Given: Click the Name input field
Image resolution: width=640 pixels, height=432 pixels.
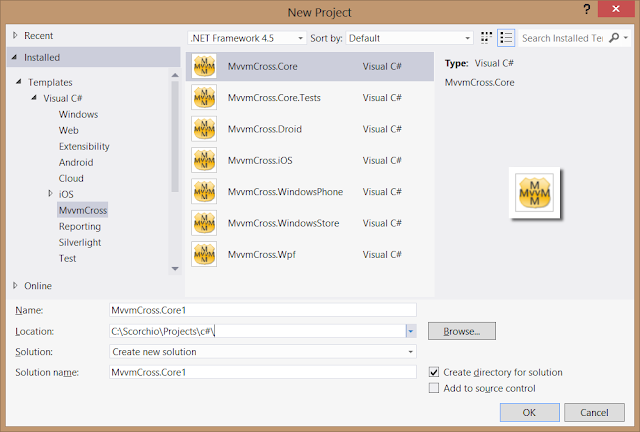Looking at the screenshot, I should 263,310.
